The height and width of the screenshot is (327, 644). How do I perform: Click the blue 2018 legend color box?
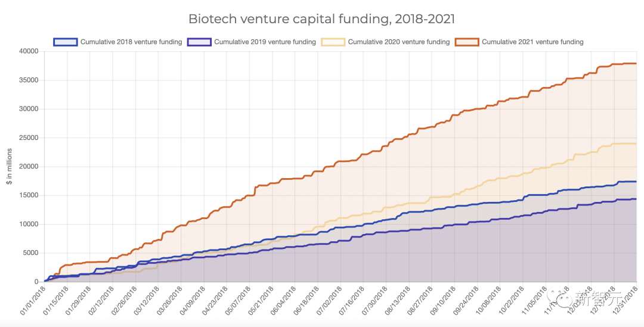[x=66, y=42]
